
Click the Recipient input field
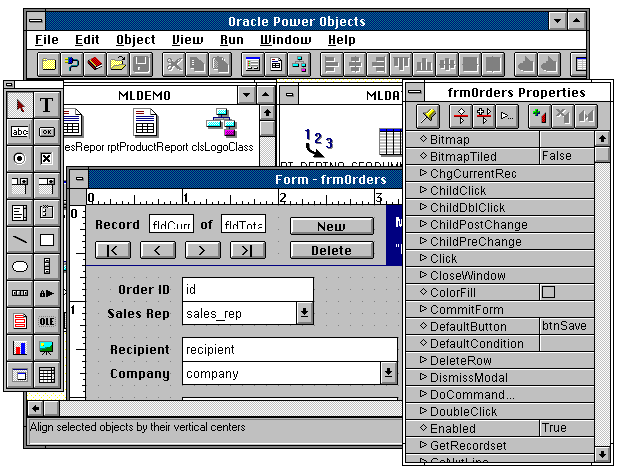(x=290, y=350)
